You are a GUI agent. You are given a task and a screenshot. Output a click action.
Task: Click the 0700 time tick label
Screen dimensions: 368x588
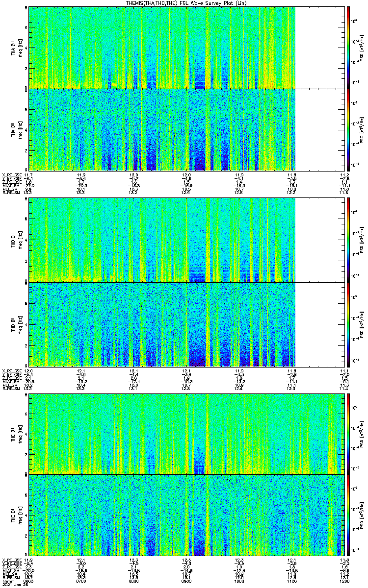click(81, 581)
